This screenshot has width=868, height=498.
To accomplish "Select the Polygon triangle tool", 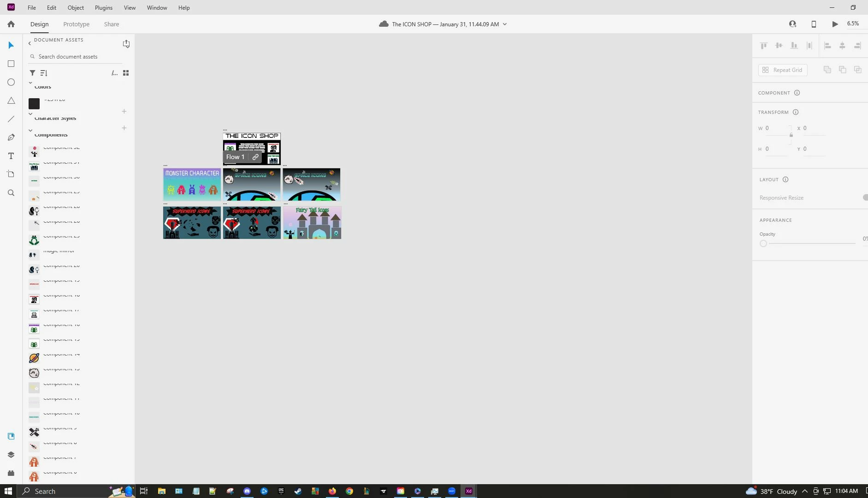I will 11,101.
